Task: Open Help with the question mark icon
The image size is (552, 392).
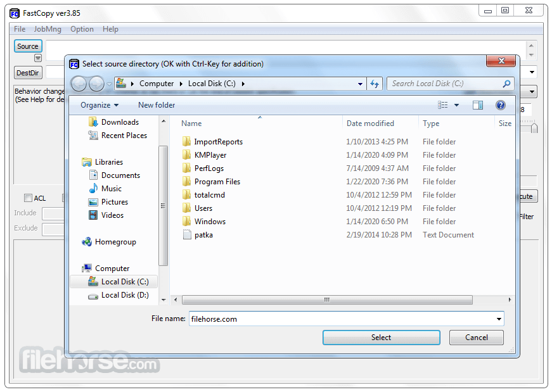Action: 501,104
